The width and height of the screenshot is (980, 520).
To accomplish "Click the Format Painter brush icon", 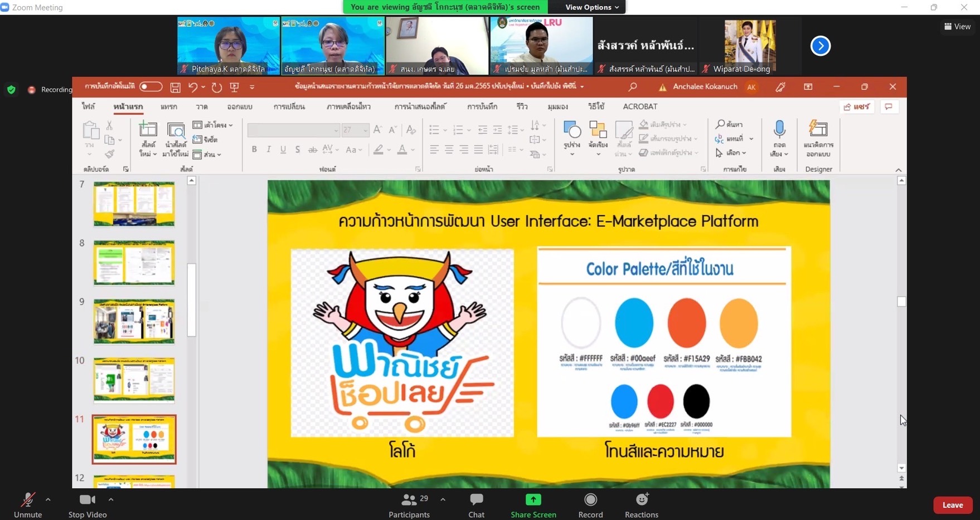I will coord(109,154).
